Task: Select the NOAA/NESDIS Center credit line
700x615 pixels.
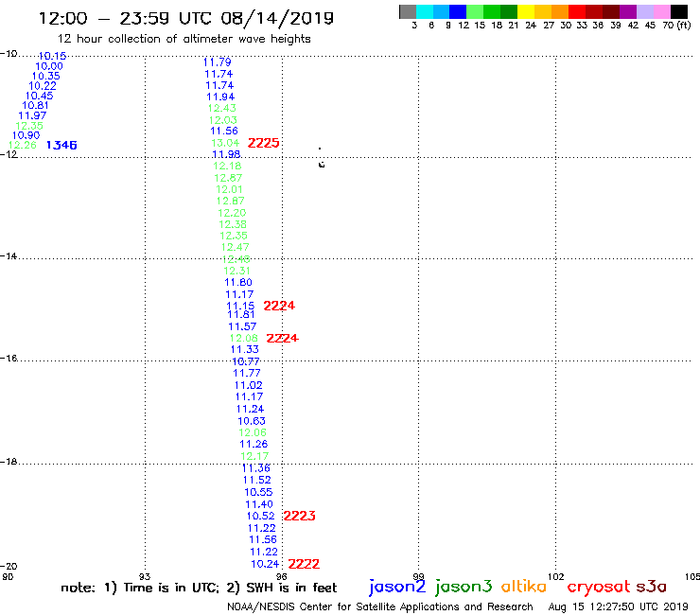Action: (380, 606)
